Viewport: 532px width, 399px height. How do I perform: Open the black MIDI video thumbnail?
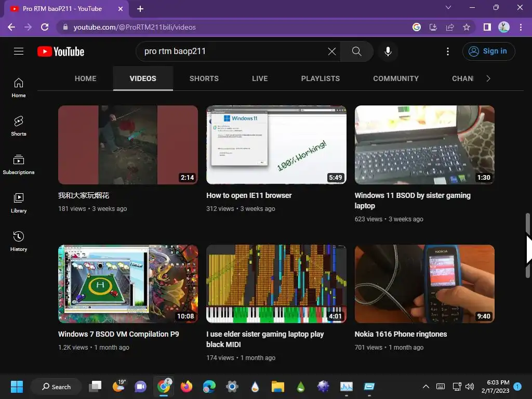point(276,284)
